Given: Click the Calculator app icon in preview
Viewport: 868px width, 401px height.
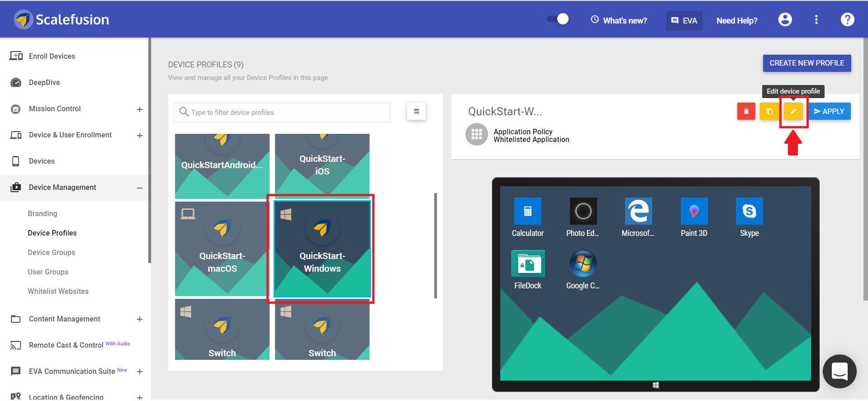Looking at the screenshot, I should (527, 211).
